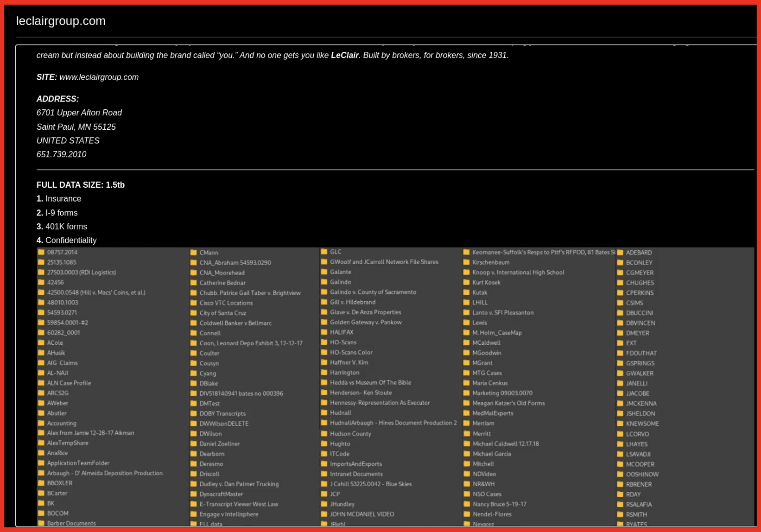Click the folder icon beside BBOXLER
Viewport: 761px width, 532px height.
click(x=41, y=483)
